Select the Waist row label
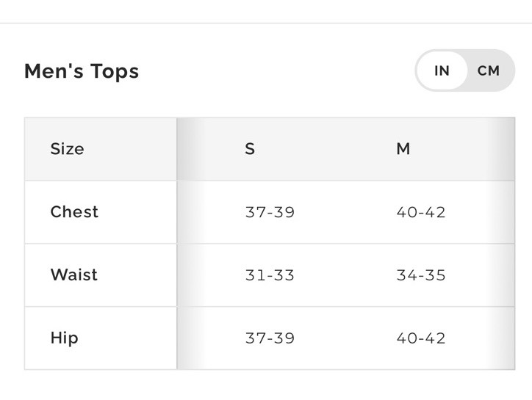 pos(74,274)
